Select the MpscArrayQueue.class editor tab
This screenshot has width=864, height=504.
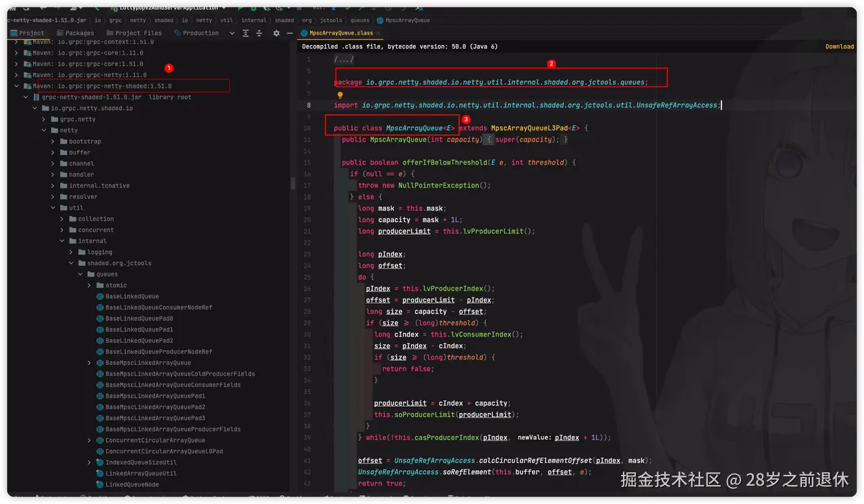pyautogui.click(x=341, y=33)
